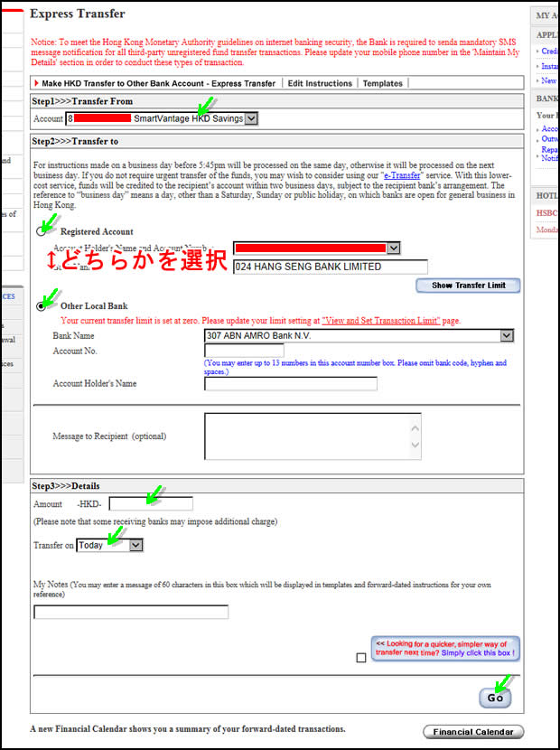Open View and Set Transaction Limit link

tap(380, 321)
